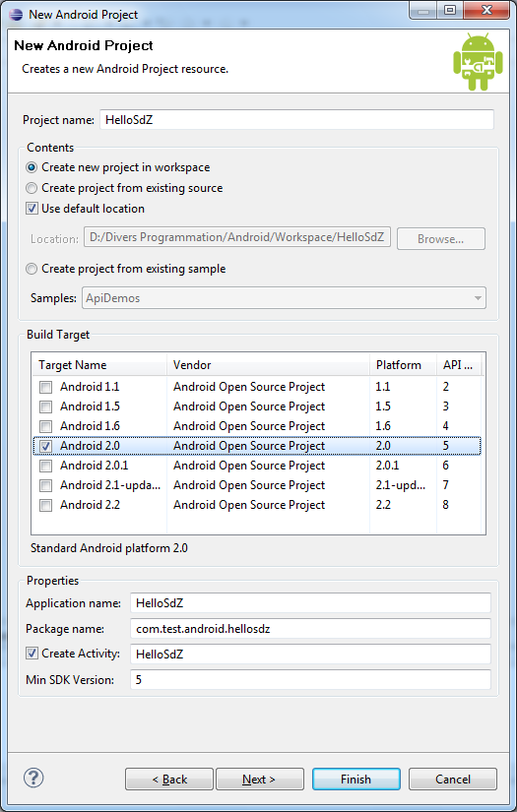Sort by Platform column header
The height and width of the screenshot is (812, 517).
coord(404,364)
